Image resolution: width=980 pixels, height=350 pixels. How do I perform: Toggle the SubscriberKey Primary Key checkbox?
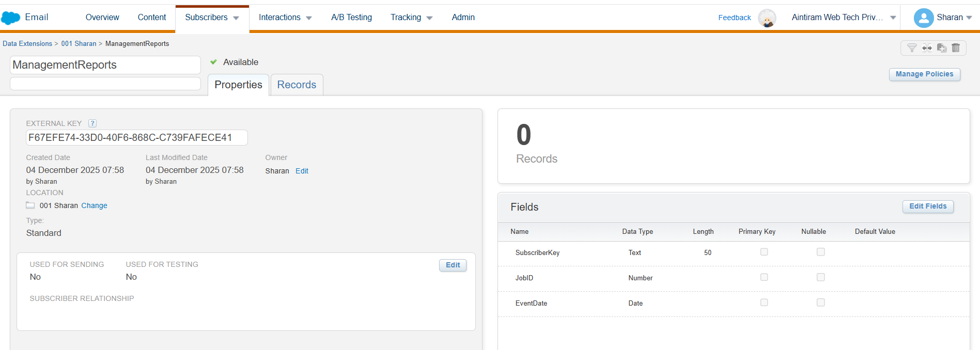(764, 252)
